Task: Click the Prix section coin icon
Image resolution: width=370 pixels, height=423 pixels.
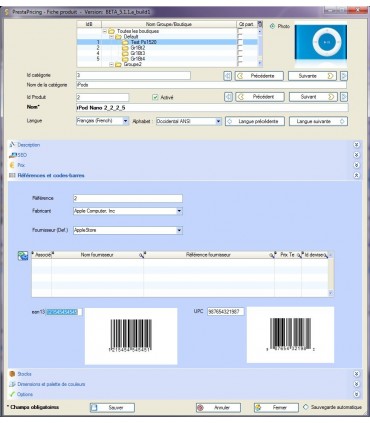Action: (x=12, y=165)
